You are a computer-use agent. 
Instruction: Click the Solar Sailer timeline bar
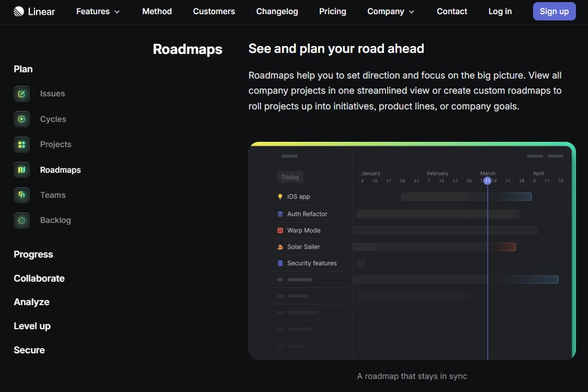435,247
